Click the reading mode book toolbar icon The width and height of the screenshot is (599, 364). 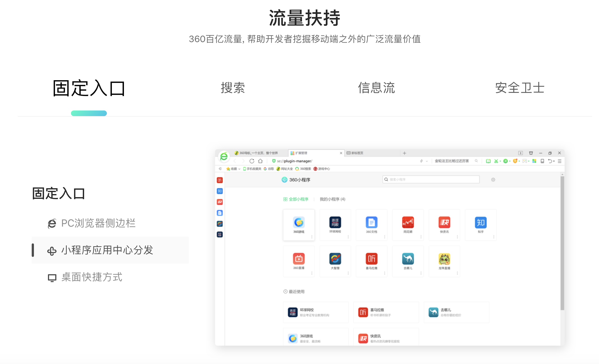click(488, 161)
